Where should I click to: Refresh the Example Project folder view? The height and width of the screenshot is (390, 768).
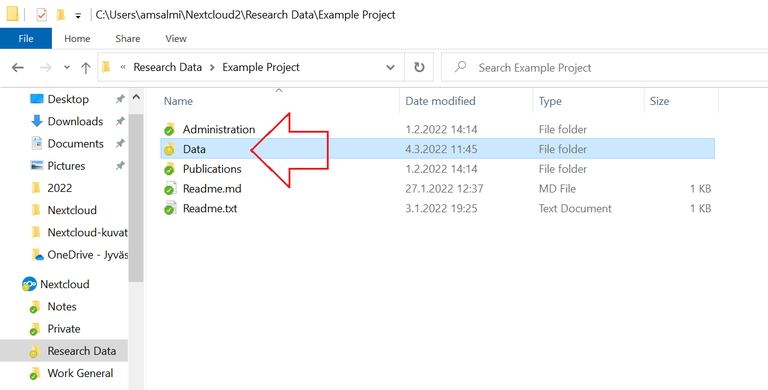click(419, 67)
